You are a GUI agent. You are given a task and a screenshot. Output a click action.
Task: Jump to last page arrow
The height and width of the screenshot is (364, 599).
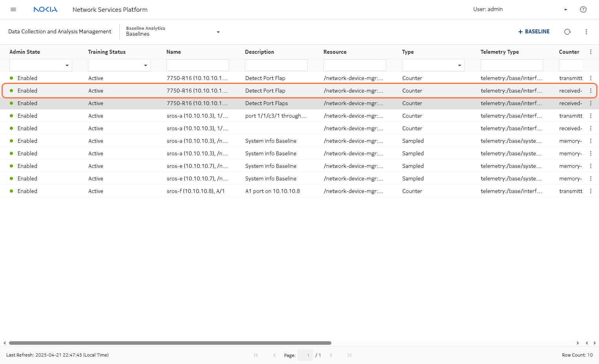[349, 355]
